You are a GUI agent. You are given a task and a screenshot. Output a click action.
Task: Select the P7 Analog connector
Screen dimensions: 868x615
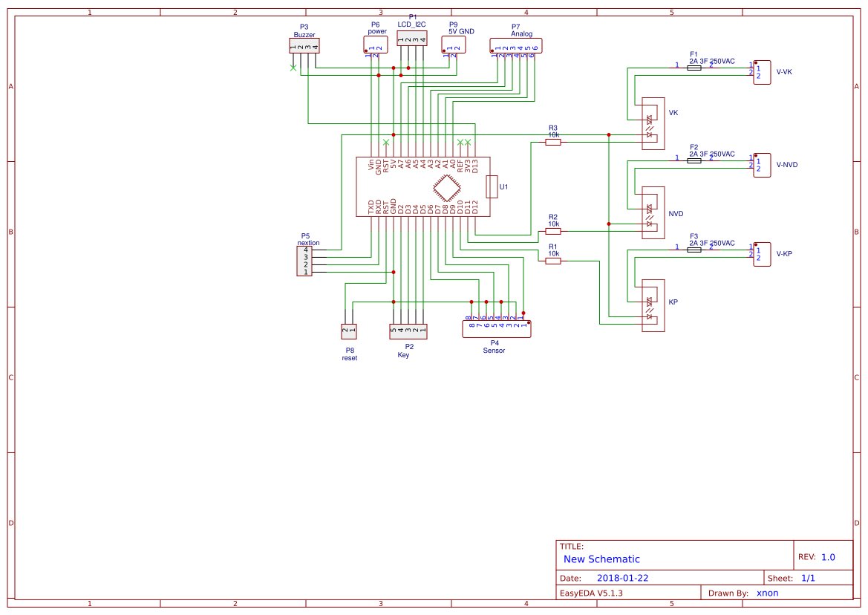516,45
